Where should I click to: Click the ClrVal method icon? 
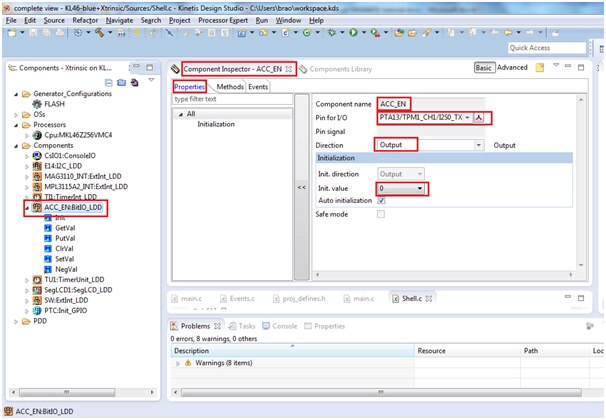(48, 249)
